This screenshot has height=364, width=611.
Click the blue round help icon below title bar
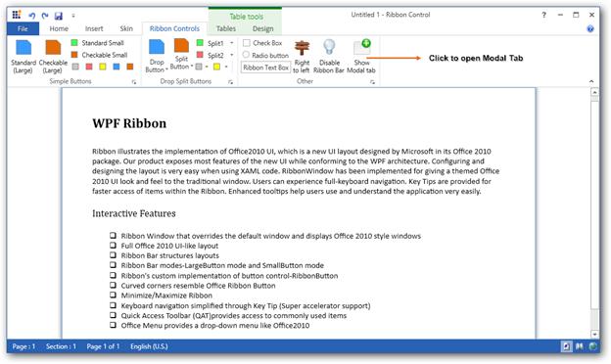click(590, 28)
